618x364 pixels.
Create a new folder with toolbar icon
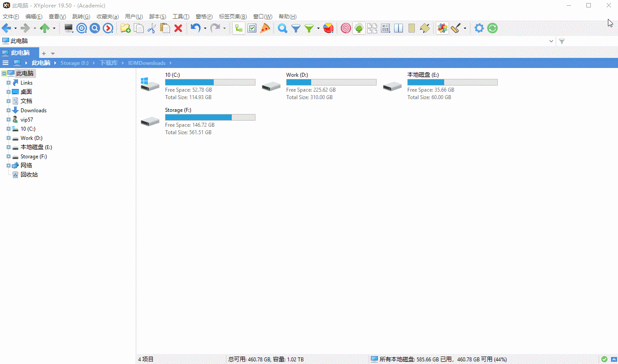125,29
